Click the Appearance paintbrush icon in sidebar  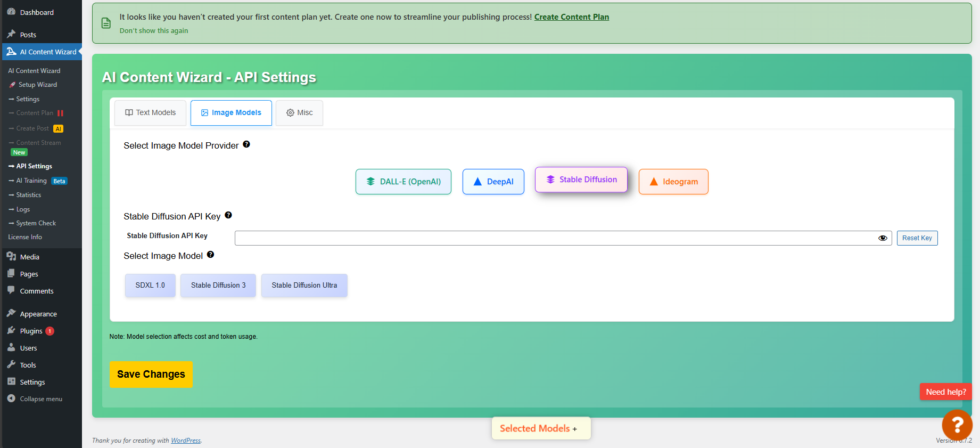tap(11, 314)
